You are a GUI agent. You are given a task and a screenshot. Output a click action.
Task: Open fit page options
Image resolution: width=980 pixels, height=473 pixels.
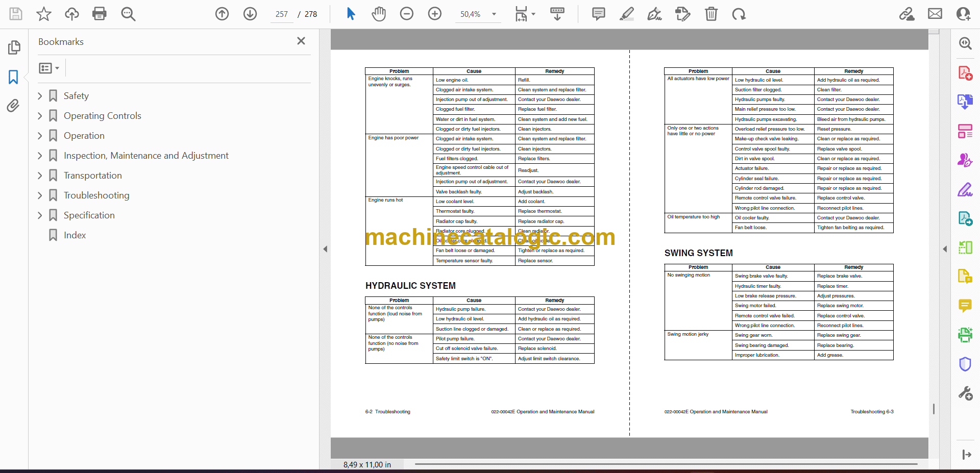pos(525,14)
